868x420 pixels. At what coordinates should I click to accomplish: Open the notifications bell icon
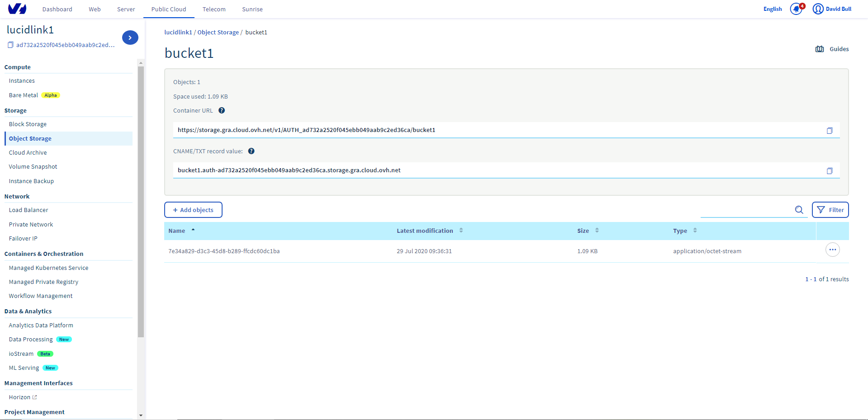(796, 9)
